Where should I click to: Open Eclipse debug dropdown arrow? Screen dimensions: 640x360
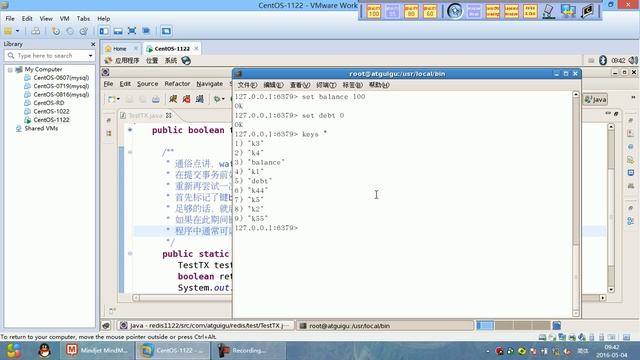point(223,99)
